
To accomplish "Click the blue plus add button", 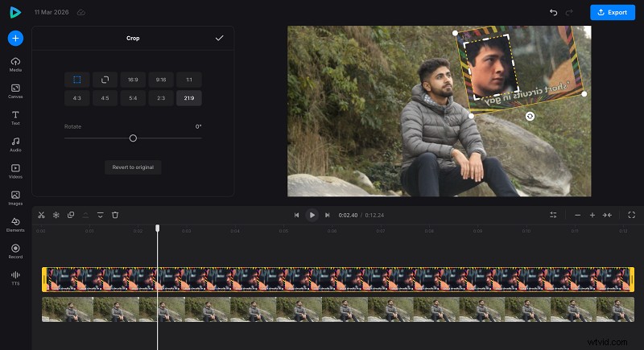I will 15,38.
